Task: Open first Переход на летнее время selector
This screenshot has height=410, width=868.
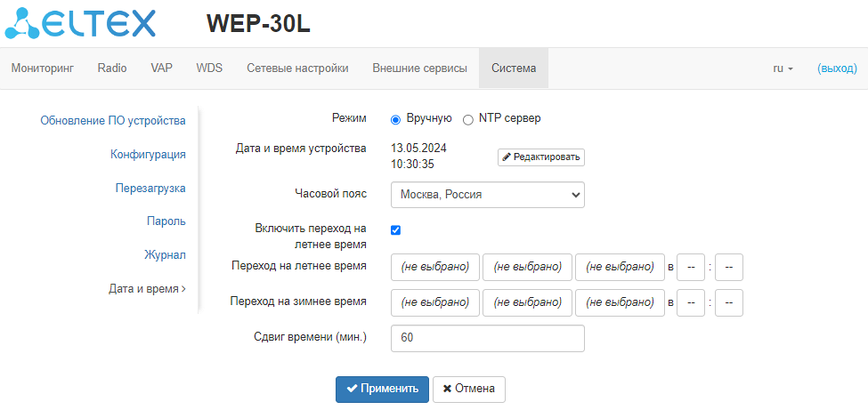Action: coord(435,267)
